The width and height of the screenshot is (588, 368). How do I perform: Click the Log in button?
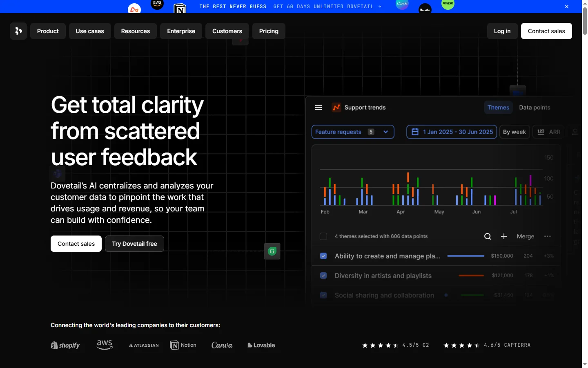click(502, 31)
